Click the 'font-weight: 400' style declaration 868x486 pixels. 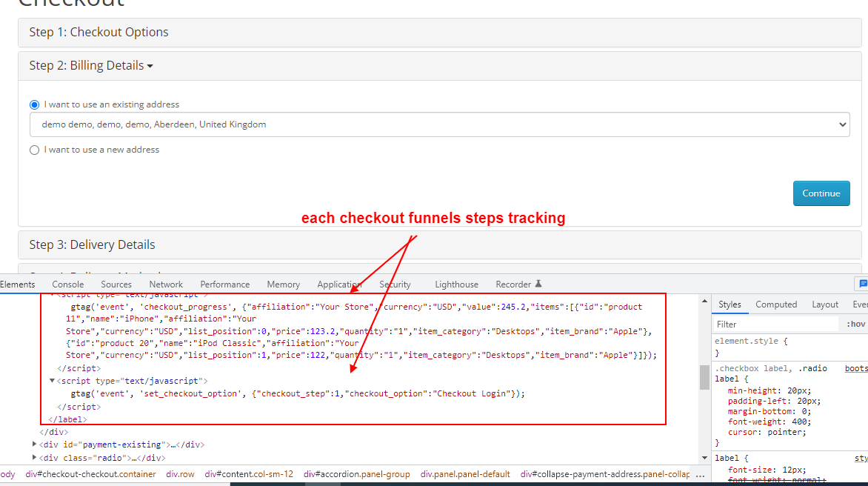pyautogui.click(x=769, y=422)
